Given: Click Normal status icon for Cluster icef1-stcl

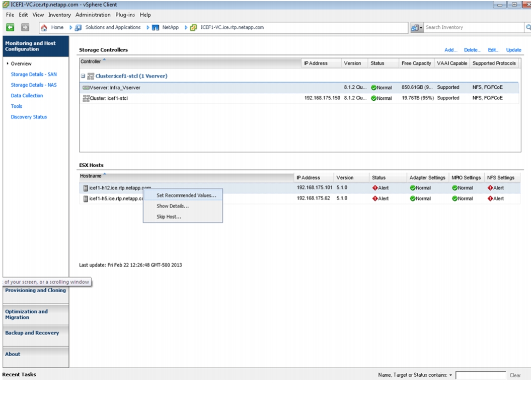Looking at the screenshot, I should pos(373,98).
